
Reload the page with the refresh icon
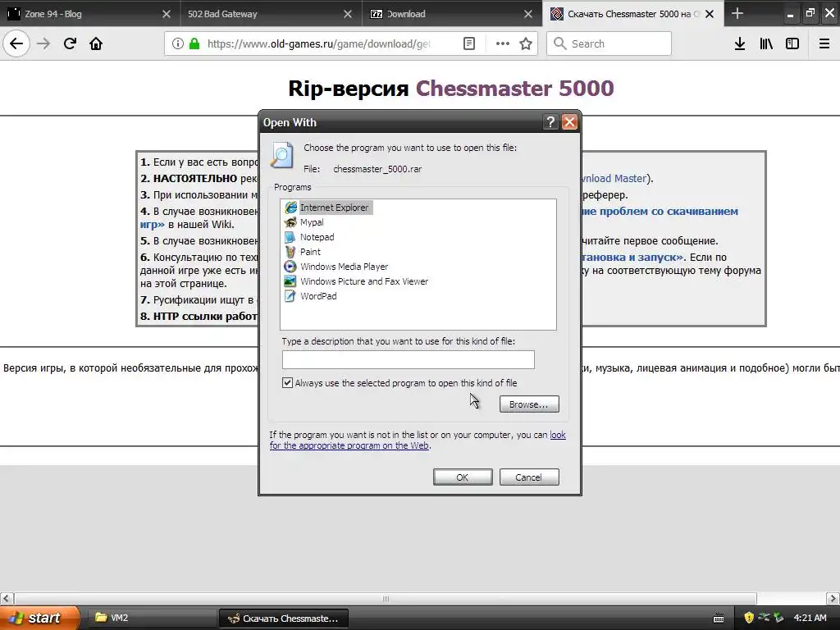(x=70, y=43)
